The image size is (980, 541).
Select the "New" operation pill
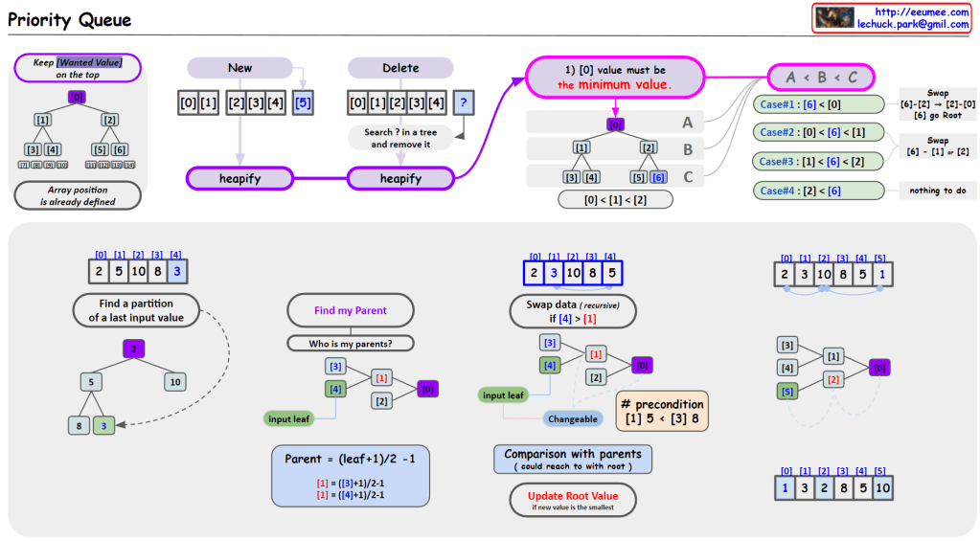point(239,68)
